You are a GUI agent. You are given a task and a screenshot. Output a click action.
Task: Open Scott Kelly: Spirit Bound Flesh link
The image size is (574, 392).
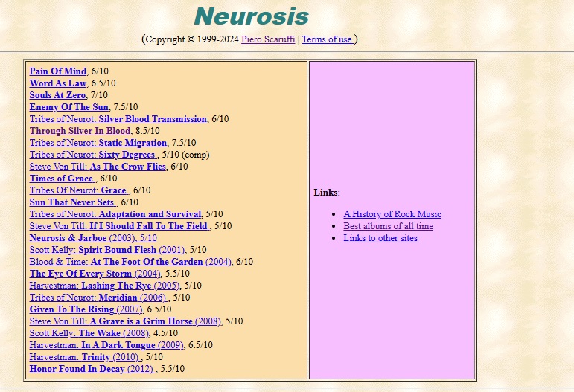click(107, 250)
